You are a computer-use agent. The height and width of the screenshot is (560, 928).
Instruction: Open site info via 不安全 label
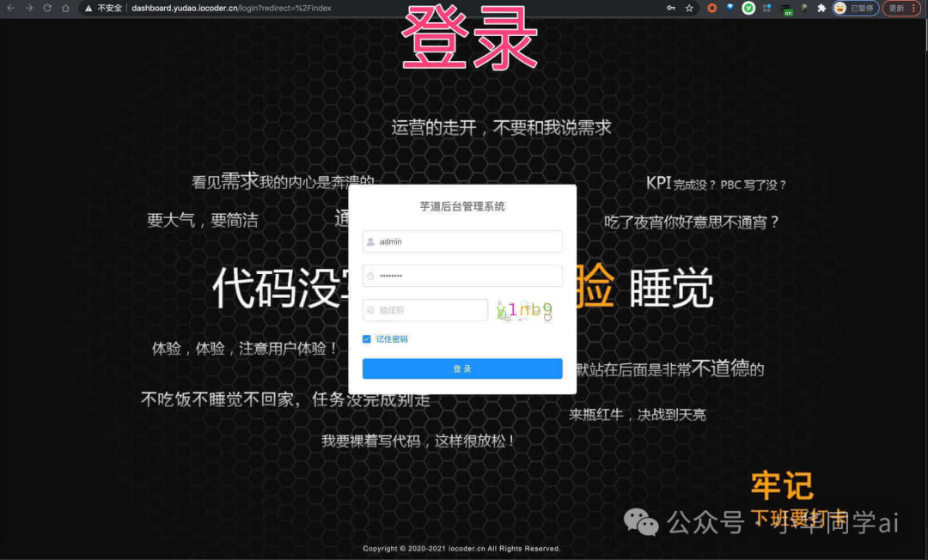tap(101, 8)
